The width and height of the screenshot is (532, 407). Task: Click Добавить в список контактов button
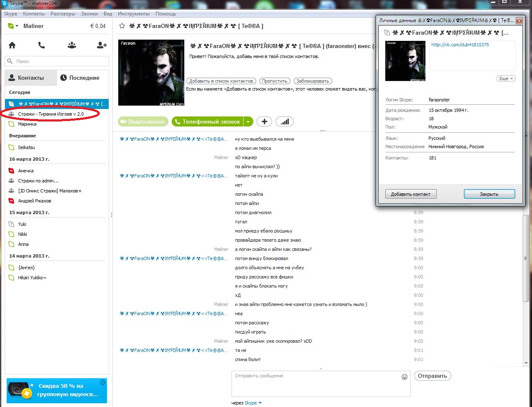221,81
